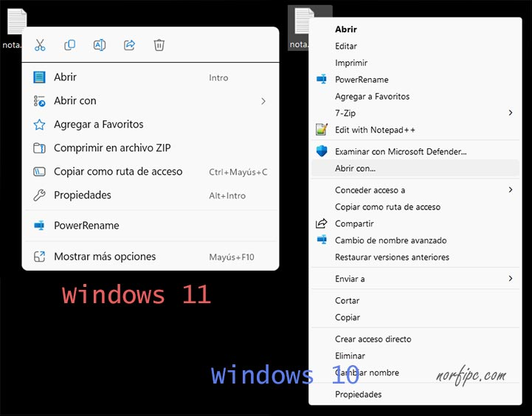Screen dimensions: 532x416
Task: Click the share icon beside Compartir
Action: (321, 223)
